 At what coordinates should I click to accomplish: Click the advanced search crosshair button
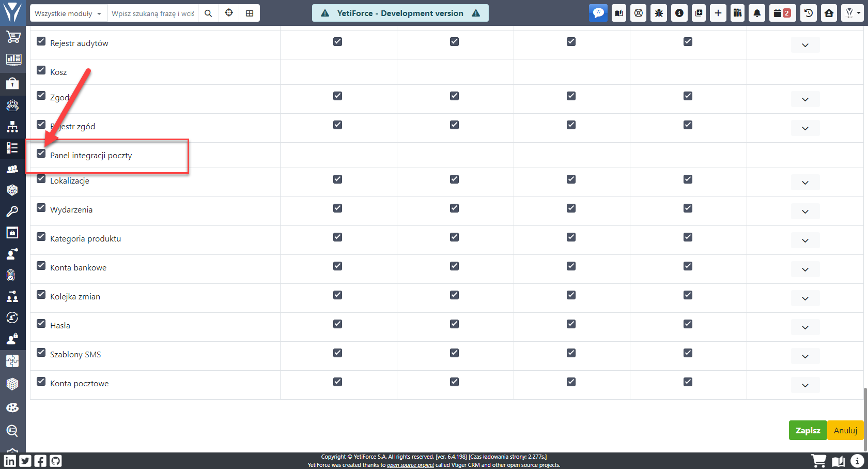pos(229,13)
